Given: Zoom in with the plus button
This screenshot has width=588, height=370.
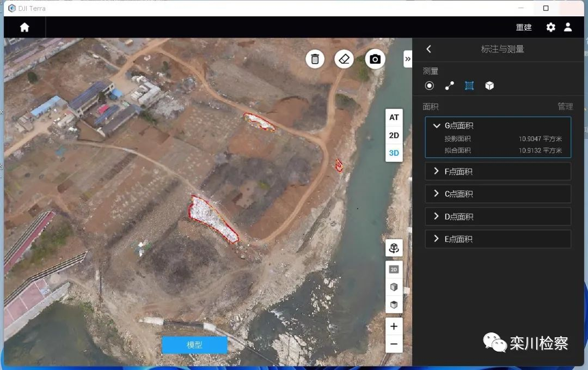Looking at the screenshot, I should tap(394, 326).
